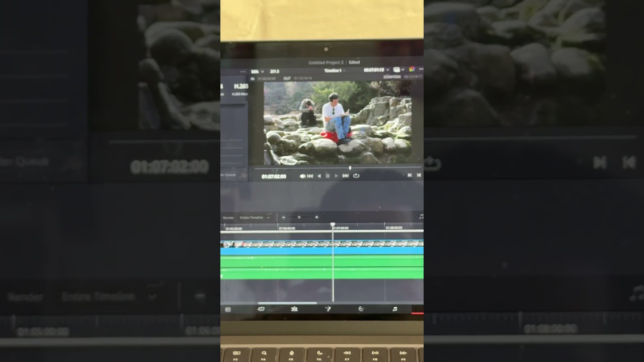644x362 pixels.
Task: Jump to first frame in viewer
Action: tap(310, 176)
